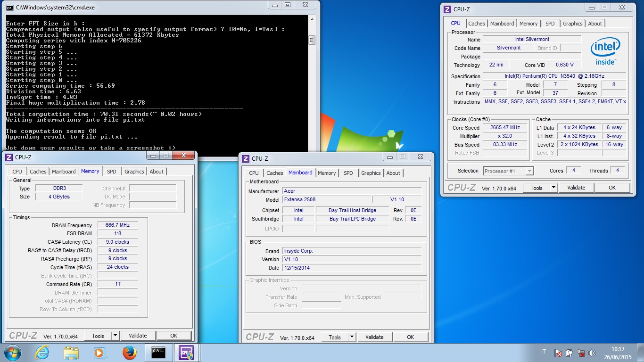Viewport: 644px width, 362px height.
Task: Select the CPU tab in the Memory window
Action: coord(17,172)
